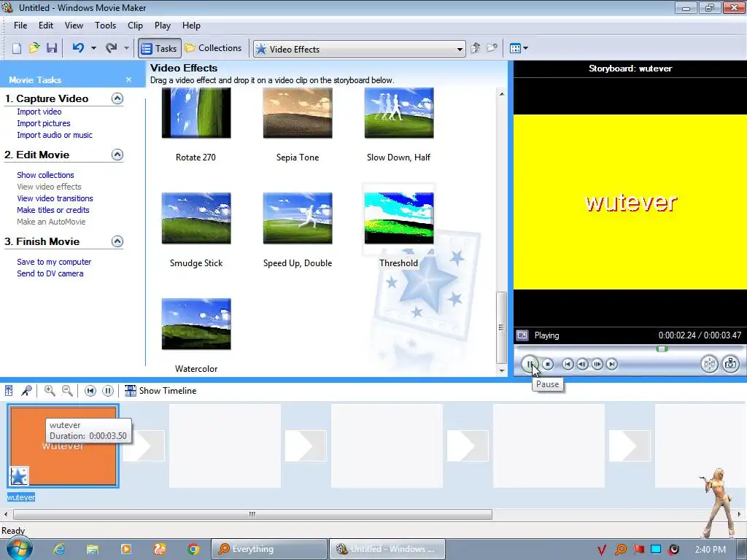
Task: Toggle the Tasks pane button
Action: click(160, 48)
